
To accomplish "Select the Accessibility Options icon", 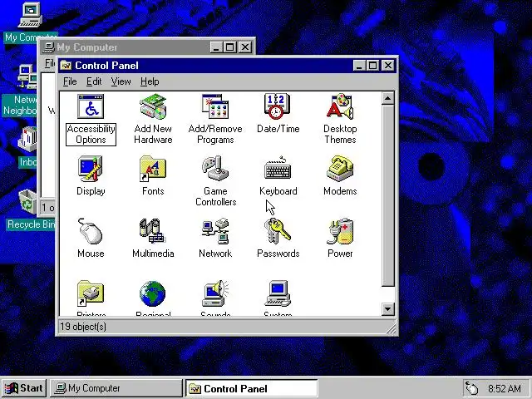I will [x=91, y=106].
